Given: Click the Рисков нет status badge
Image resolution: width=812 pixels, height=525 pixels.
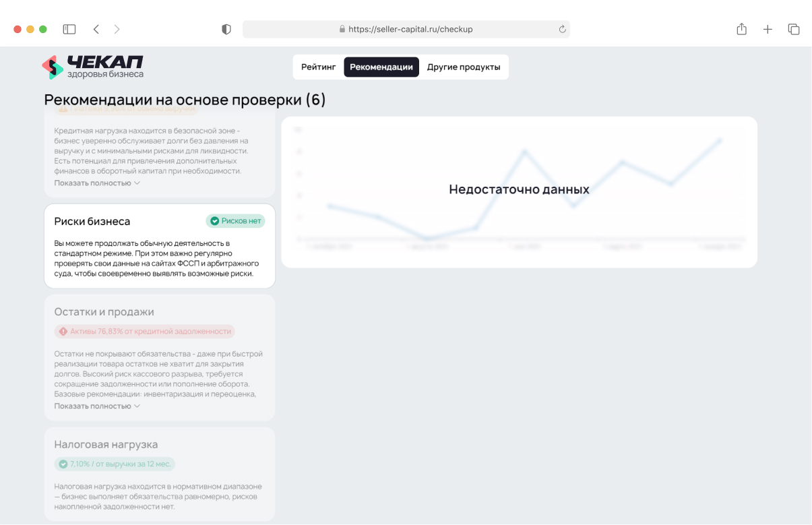Looking at the screenshot, I should [x=235, y=221].
